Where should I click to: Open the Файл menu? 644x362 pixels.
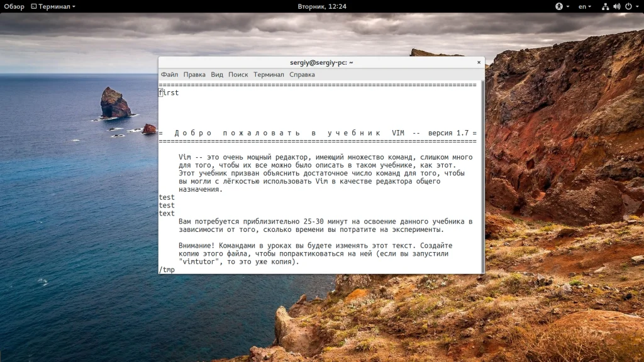[169, 74]
